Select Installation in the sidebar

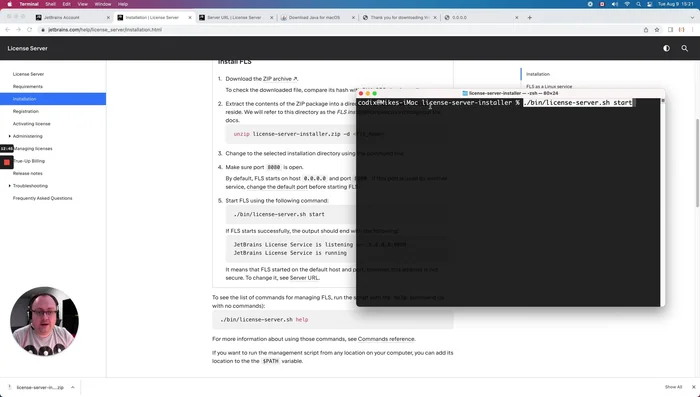53,99
